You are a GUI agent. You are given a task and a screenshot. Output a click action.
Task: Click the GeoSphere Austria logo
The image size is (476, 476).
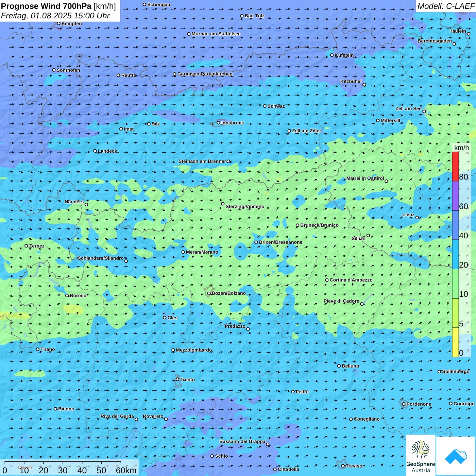pos(421,455)
